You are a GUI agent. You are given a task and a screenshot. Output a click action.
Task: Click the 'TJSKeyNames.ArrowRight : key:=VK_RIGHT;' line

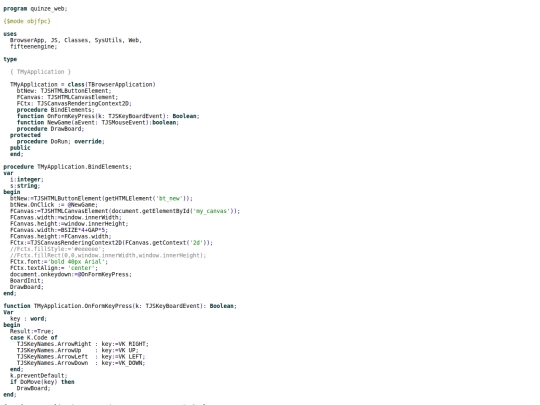83,344
